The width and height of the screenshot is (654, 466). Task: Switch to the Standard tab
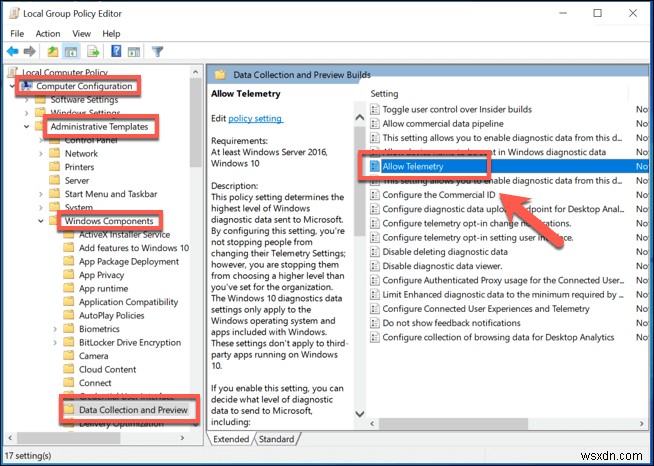(x=277, y=439)
